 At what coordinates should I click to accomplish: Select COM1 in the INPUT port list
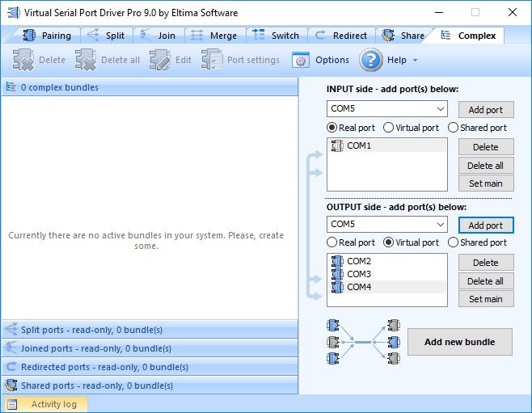click(x=387, y=145)
